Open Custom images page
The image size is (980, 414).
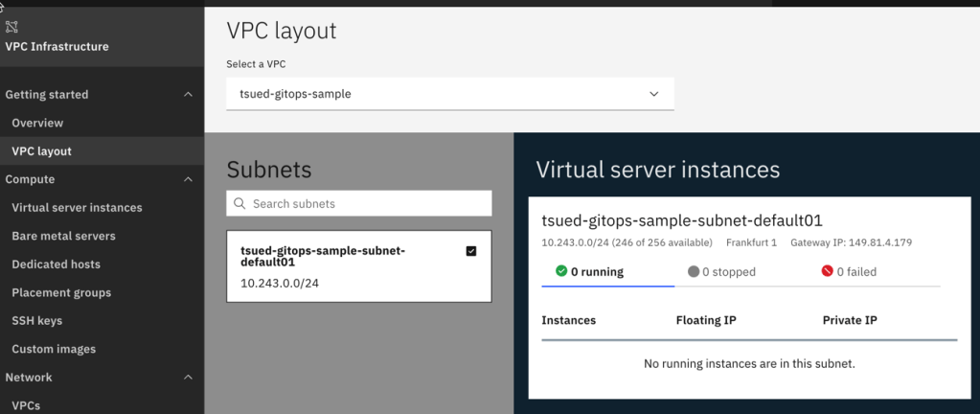coord(54,349)
